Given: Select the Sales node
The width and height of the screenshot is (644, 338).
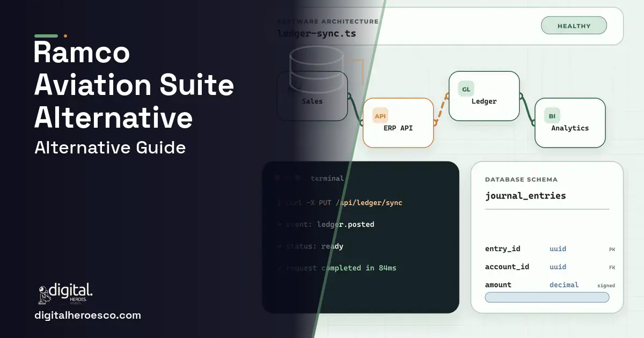Looking at the screenshot, I should 312,96.
